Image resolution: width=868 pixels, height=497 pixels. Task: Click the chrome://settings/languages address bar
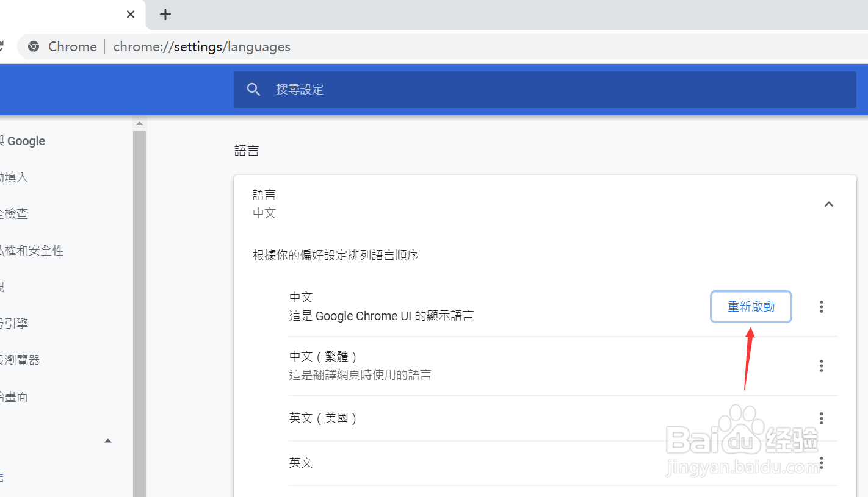[201, 46]
